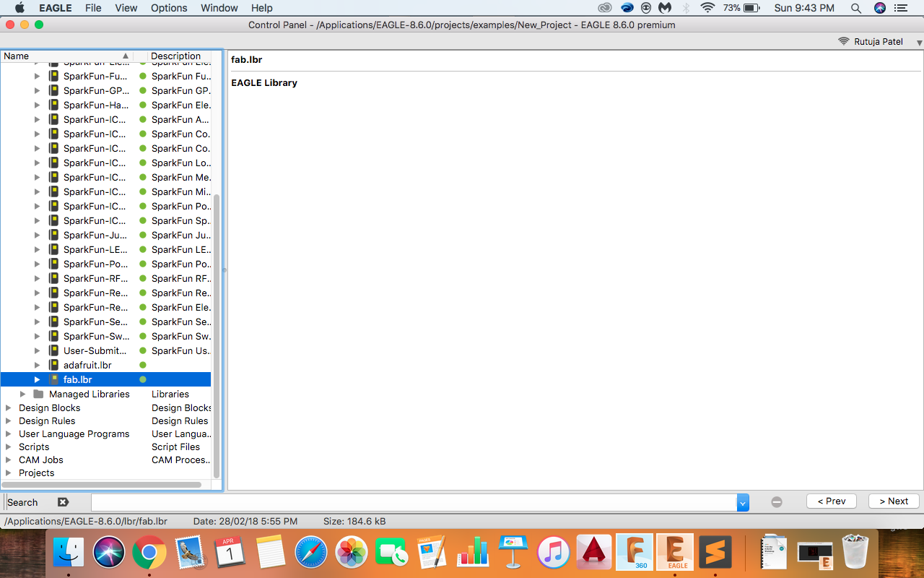Select the SparkFun-RF library row
Image resolution: width=924 pixels, height=578 pixels.
pos(105,278)
